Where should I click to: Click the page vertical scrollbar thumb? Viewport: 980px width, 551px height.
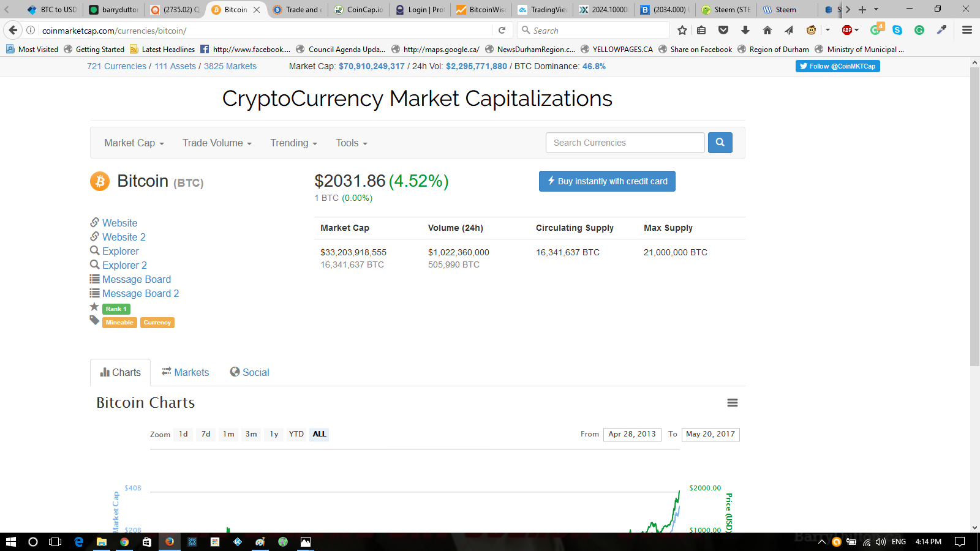pyautogui.click(x=974, y=217)
